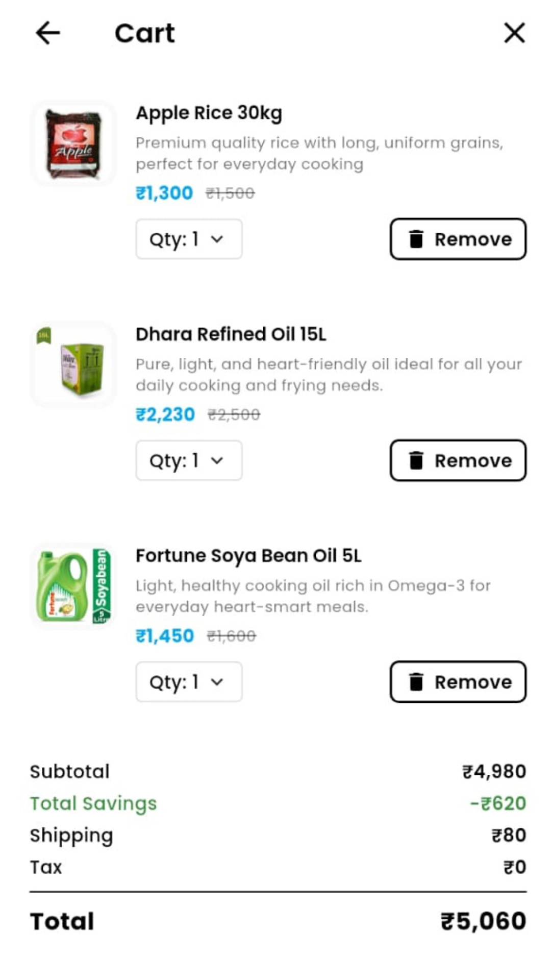Open Apple Rice 30kg product image
Image resolution: width=551 pixels, height=980 pixels.
[x=74, y=143]
